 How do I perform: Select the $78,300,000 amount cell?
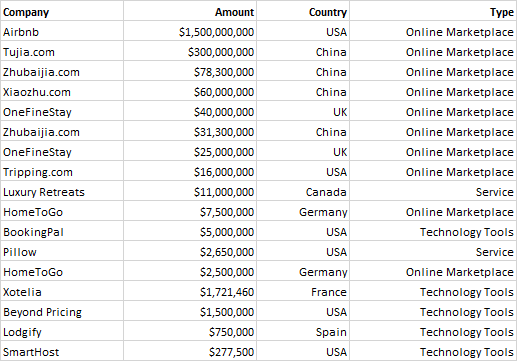click(x=190, y=71)
